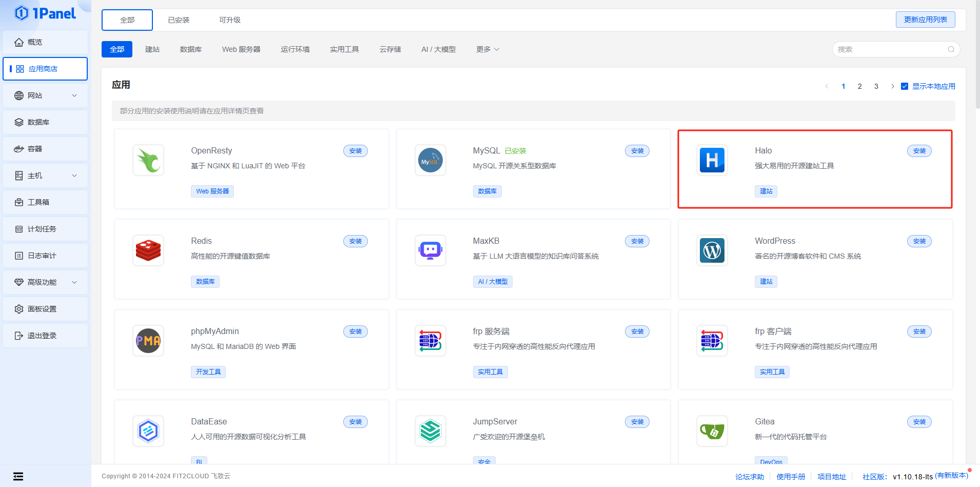Select the blue 全部 category filter
Viewport: 980px width, 487px height.
[117, 49]
